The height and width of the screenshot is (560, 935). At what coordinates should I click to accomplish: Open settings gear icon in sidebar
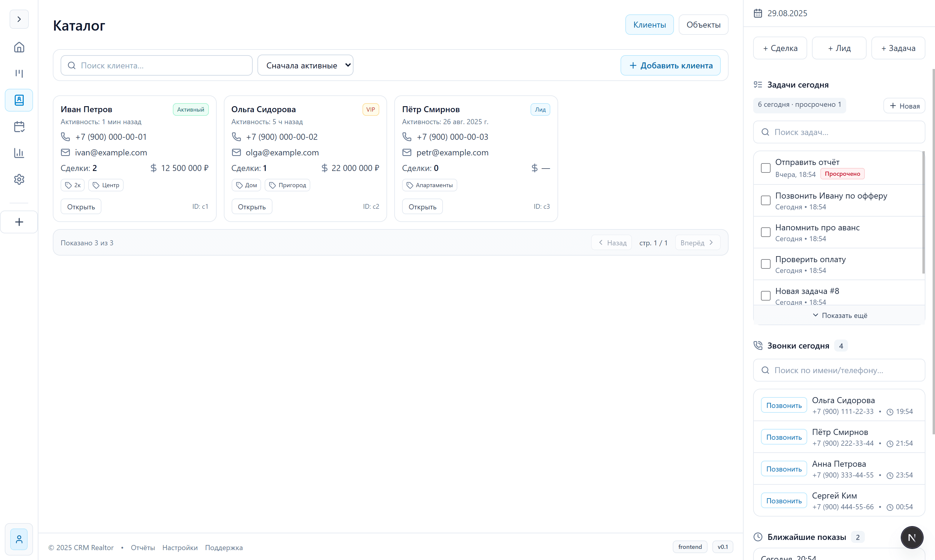(x=19, y=179)
